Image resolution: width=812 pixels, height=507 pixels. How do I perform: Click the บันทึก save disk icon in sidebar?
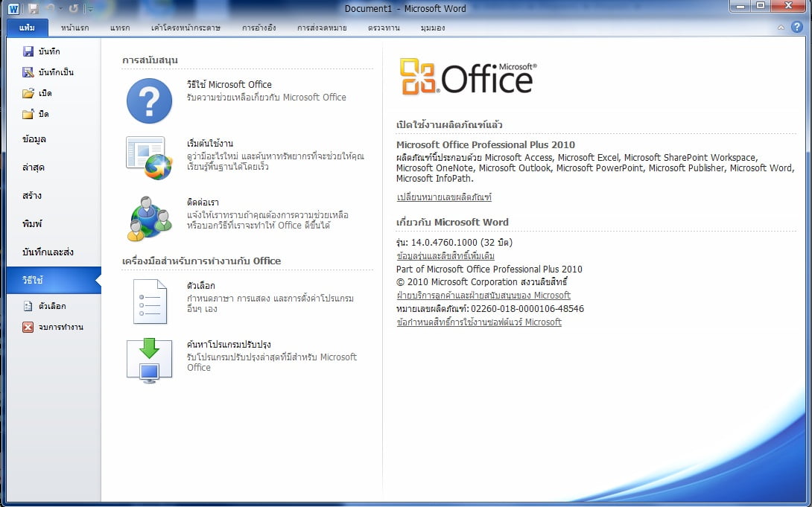point(28,51)
